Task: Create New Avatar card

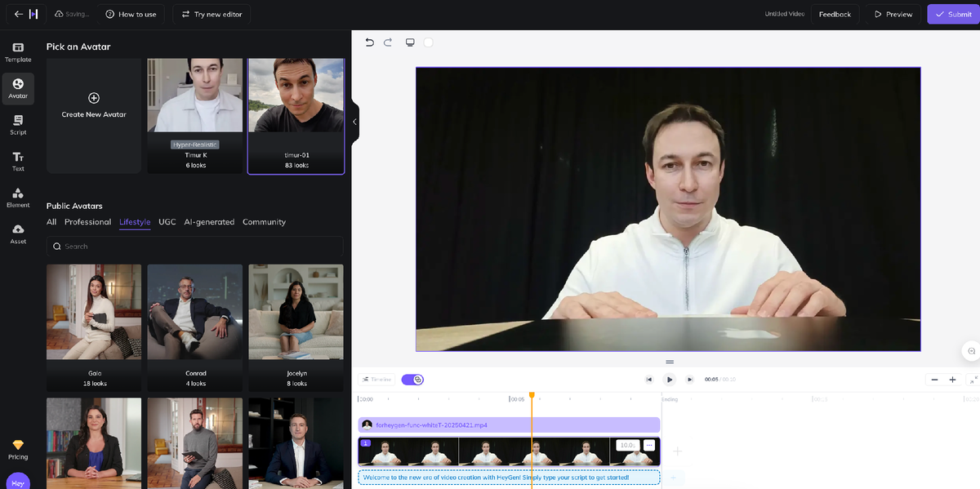Action: 94,115
